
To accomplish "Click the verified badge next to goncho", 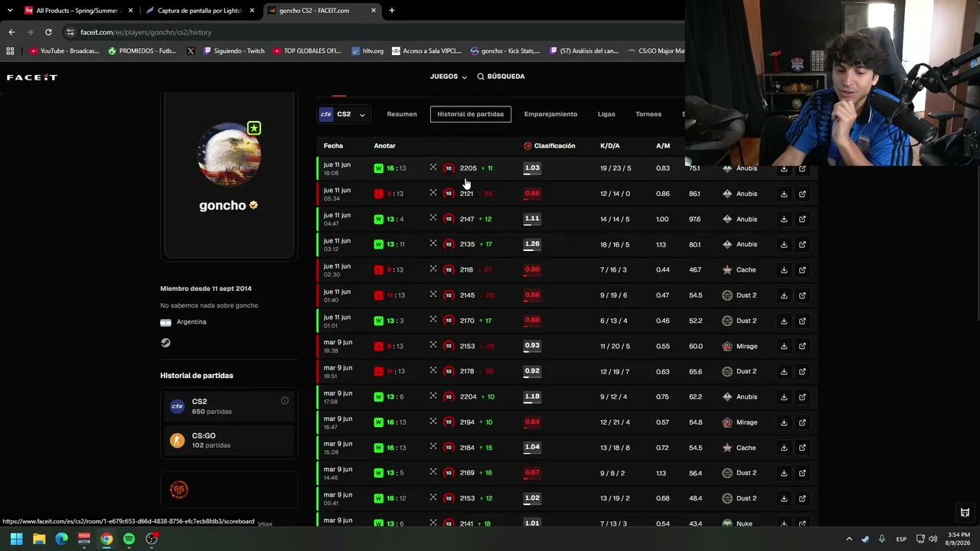I will coord(254,205).
